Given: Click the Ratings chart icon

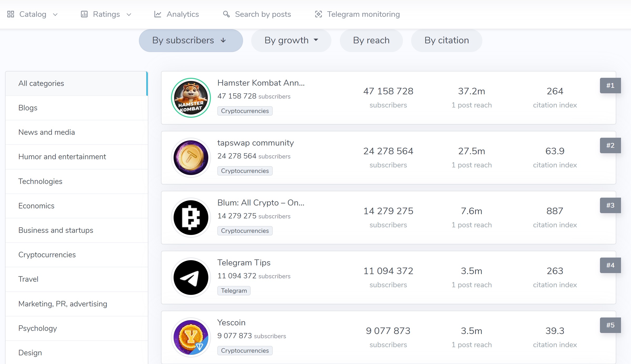Looking at the screenshot, I should 84,14.
